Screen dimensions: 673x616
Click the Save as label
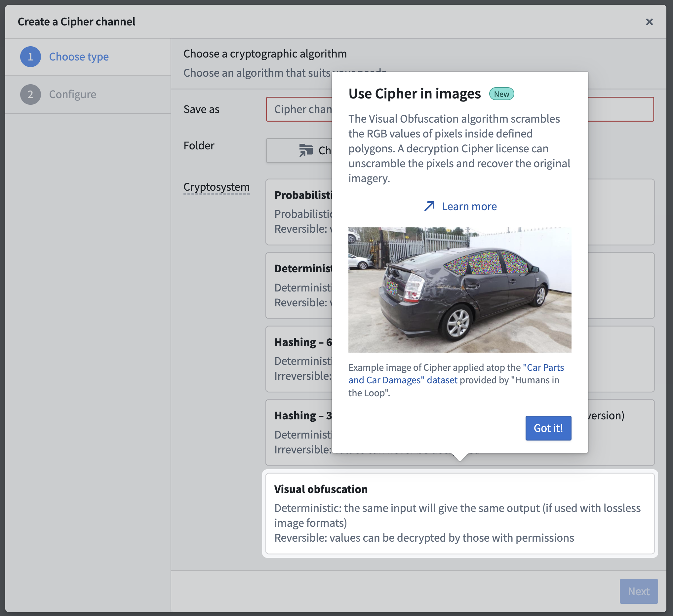point(201,109)
